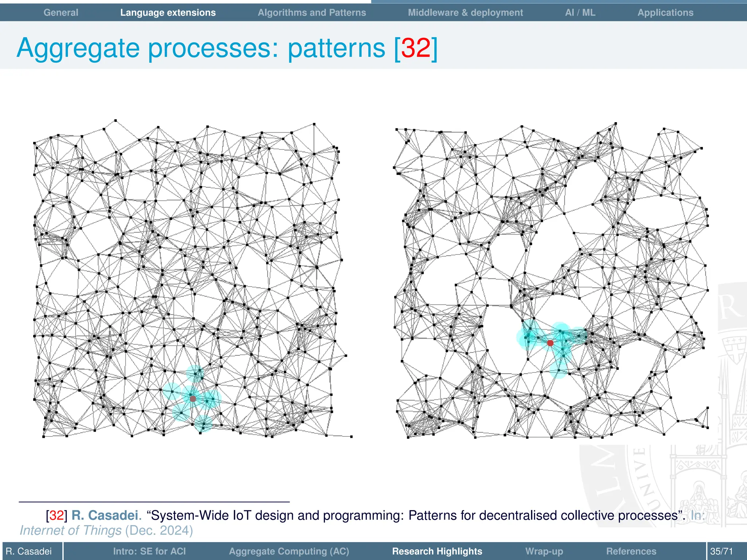Image resolution: width=747 pixels, height=560 pixels.
Task: Click the slide number 35/71
Action: (x=721, y=551)
